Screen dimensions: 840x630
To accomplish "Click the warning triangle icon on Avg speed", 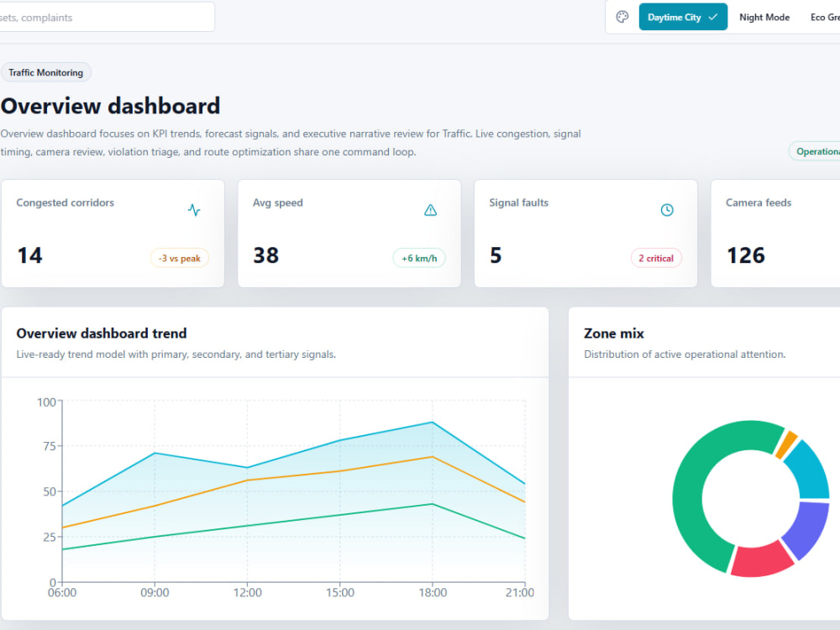I will point(430,210).
